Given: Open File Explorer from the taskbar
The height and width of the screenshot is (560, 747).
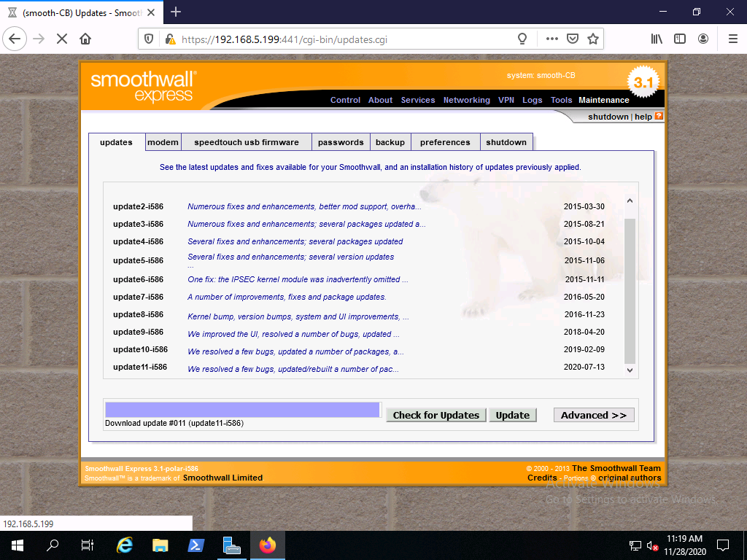Looking at the screenshot, I should 160,545.
